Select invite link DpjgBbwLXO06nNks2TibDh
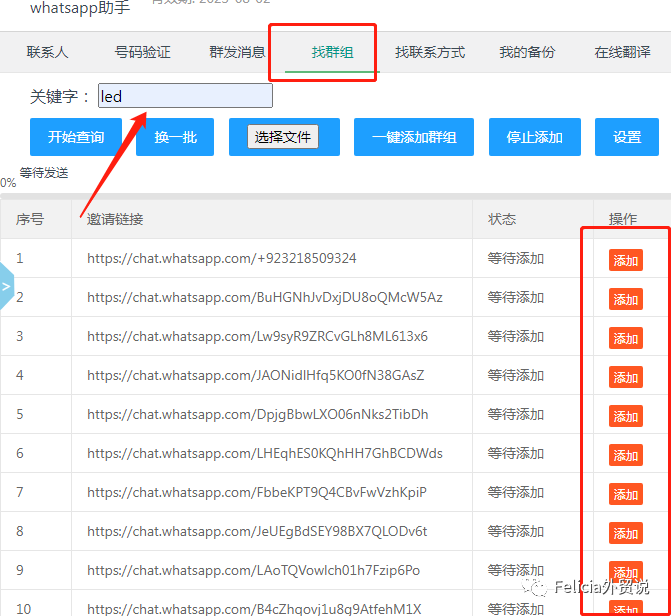 [x=258, y=414]
